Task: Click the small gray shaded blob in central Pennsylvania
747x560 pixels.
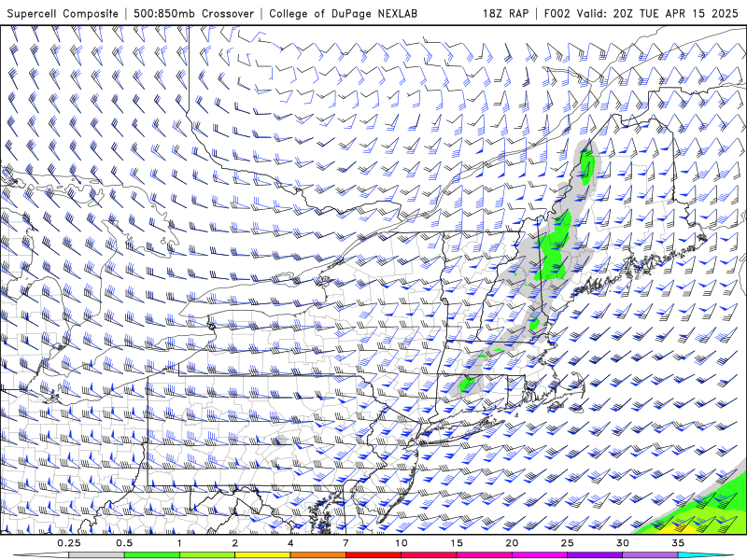Action: tap(282, 439)
